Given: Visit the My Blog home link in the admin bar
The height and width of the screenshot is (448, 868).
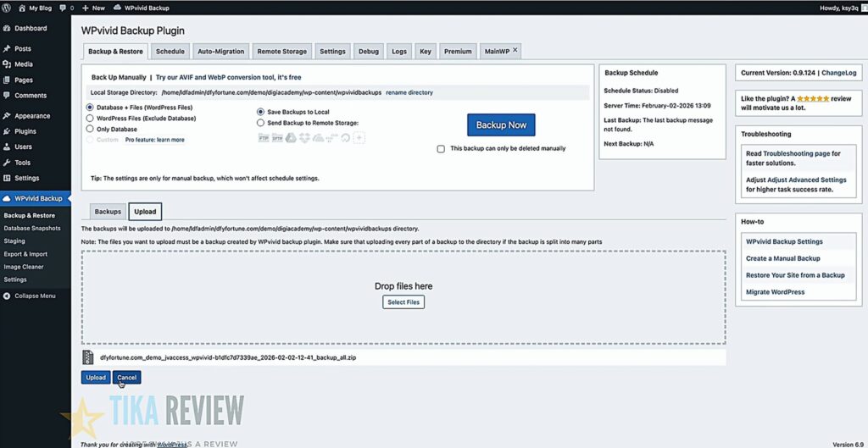Looking at the screenshot, I should coord(36,8).
